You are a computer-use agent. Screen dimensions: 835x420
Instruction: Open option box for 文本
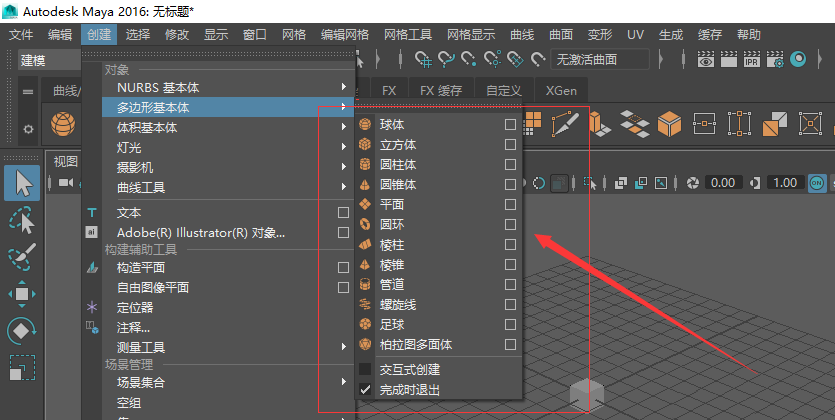343,212
